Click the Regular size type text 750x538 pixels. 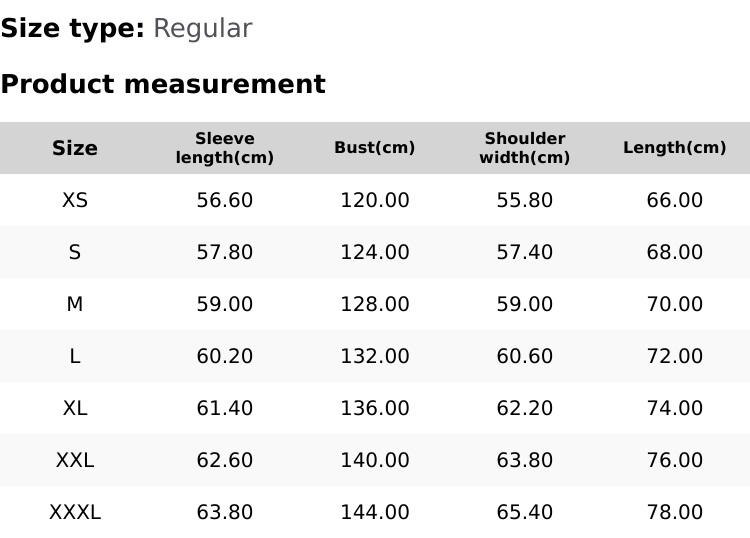[x=202, y=29]
